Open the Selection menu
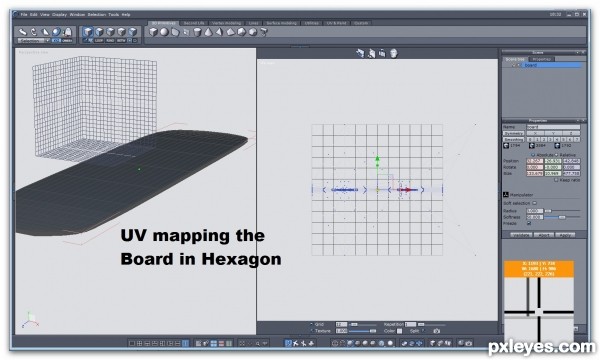 click(96, 15)
